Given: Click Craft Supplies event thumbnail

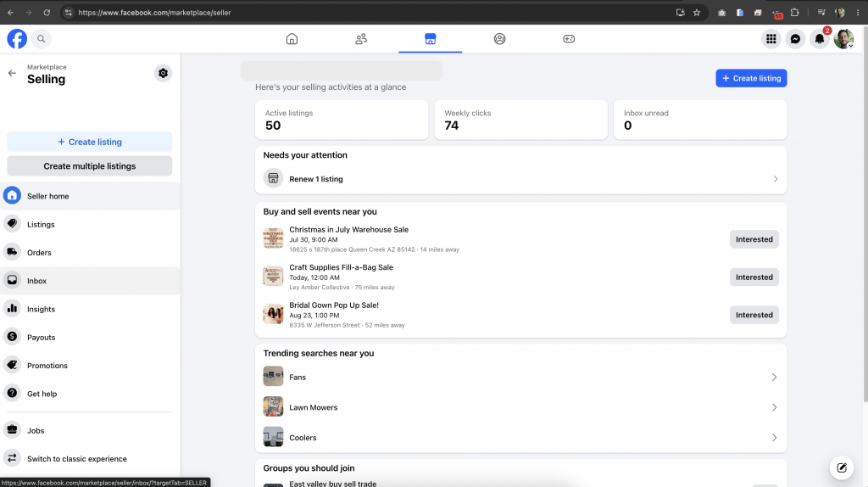Looking at the screenshot, I should pos(273,276).
